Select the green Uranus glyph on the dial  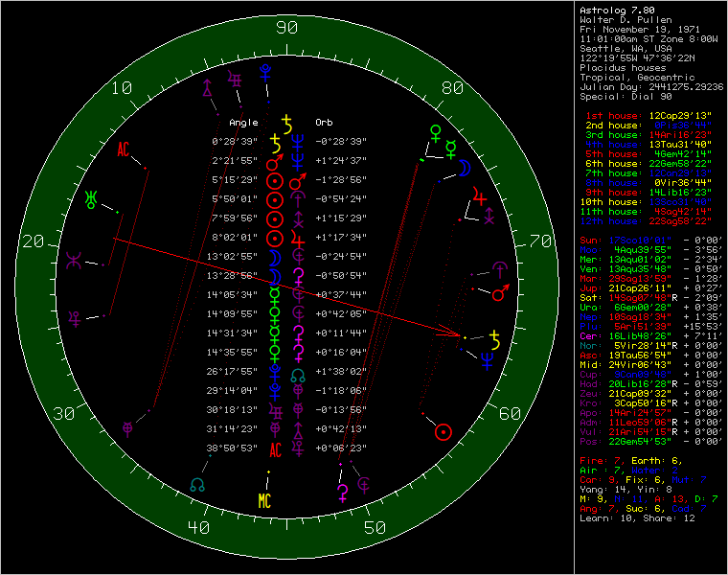coord(92,199)
